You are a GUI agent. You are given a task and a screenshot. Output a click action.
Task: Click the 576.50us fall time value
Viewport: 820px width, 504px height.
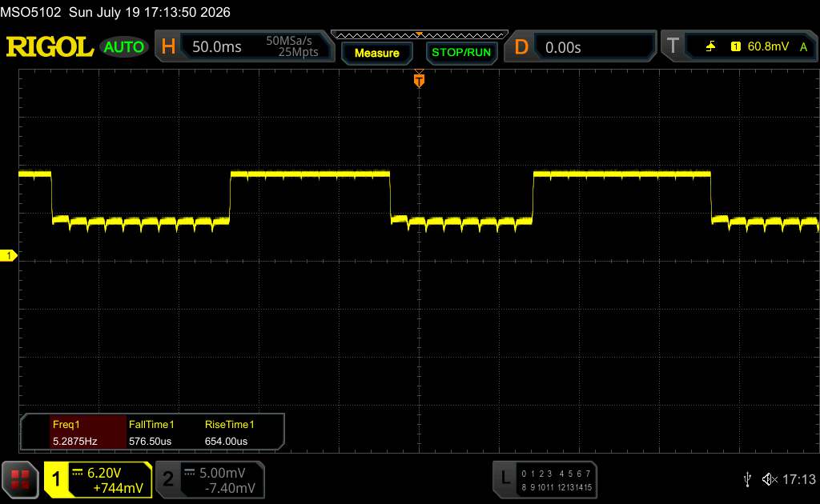(x=150, y=442)
